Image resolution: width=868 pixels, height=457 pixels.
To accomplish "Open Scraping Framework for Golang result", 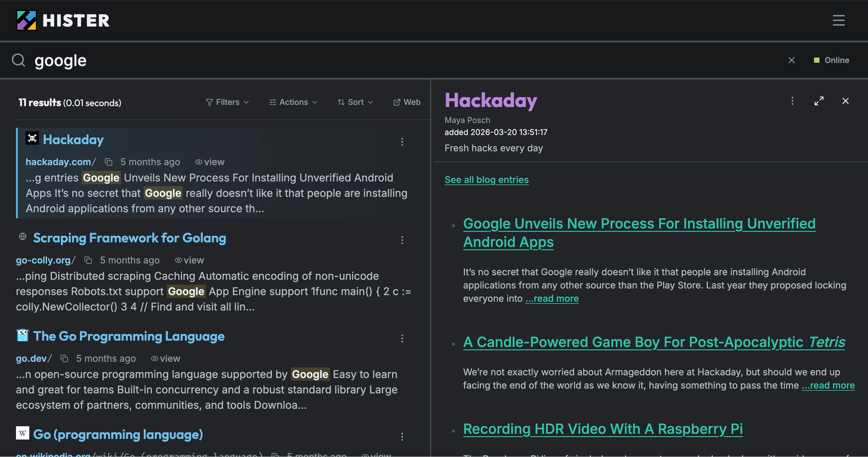I will tap(129, 238).
